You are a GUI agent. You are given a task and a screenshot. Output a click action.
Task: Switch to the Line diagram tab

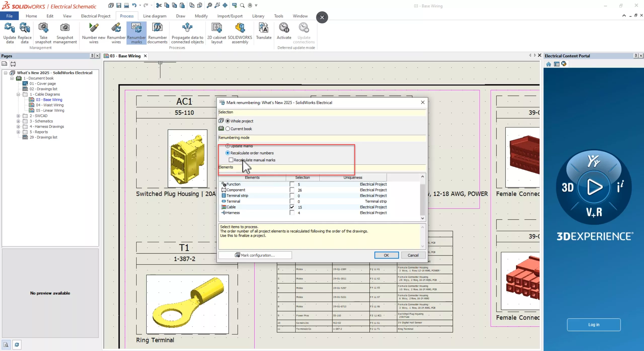click(x=155, y=16)
